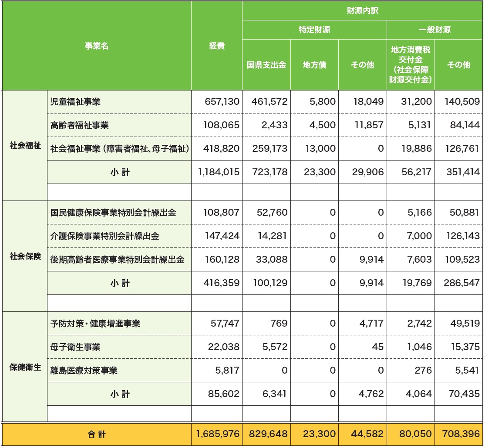485x448 pixels.
Task: Click the total 829,648
Action: pyautogui.click(x=268, y=434)
